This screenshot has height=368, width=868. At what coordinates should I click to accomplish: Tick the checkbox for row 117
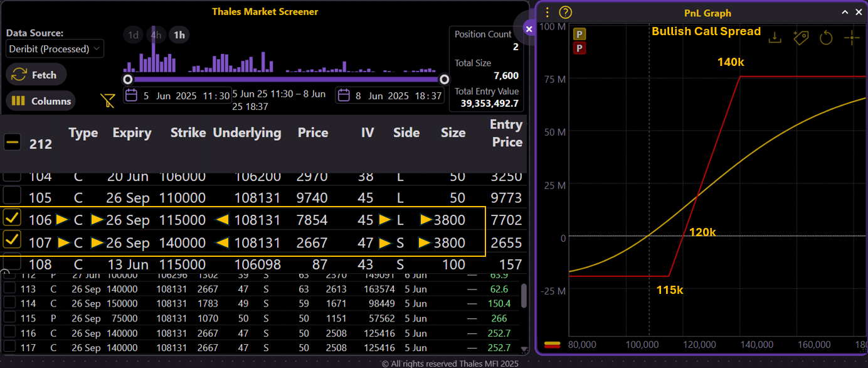coord(10,347)
